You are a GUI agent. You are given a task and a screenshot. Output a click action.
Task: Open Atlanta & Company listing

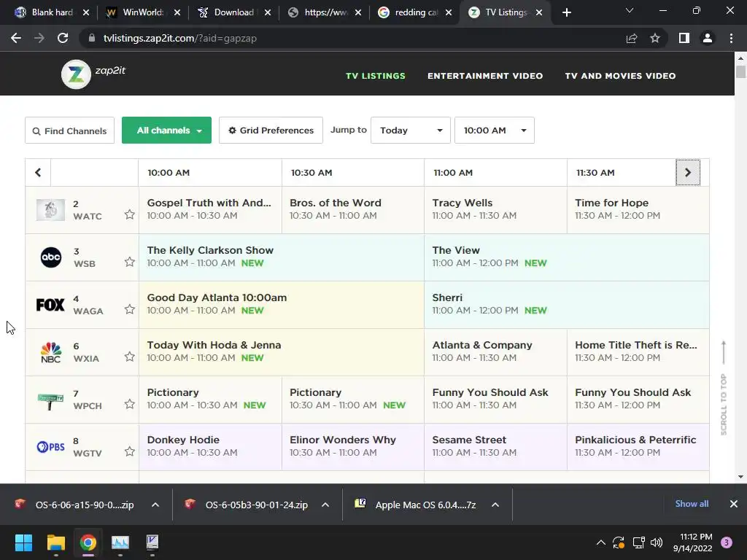(495, 352)
